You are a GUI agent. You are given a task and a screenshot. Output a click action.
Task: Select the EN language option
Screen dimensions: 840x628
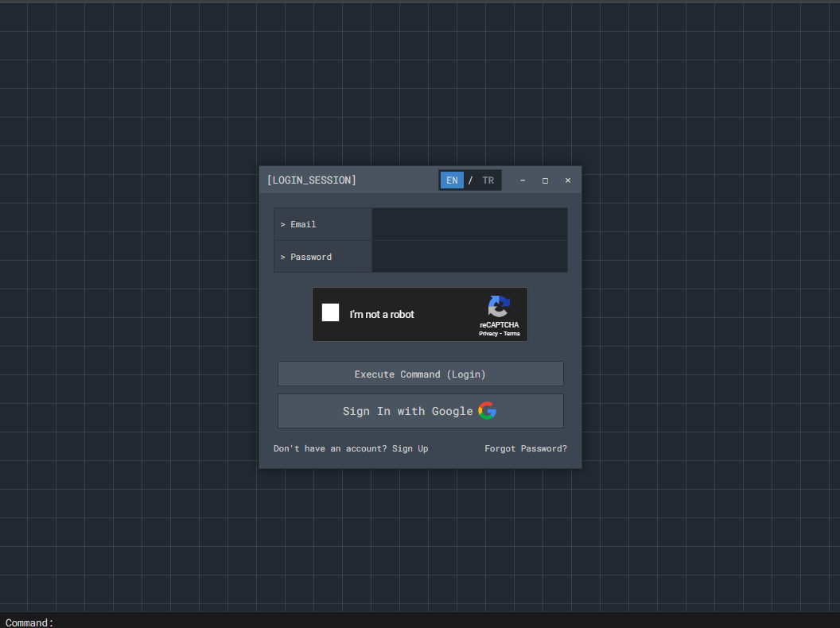(x=451, y=180)
